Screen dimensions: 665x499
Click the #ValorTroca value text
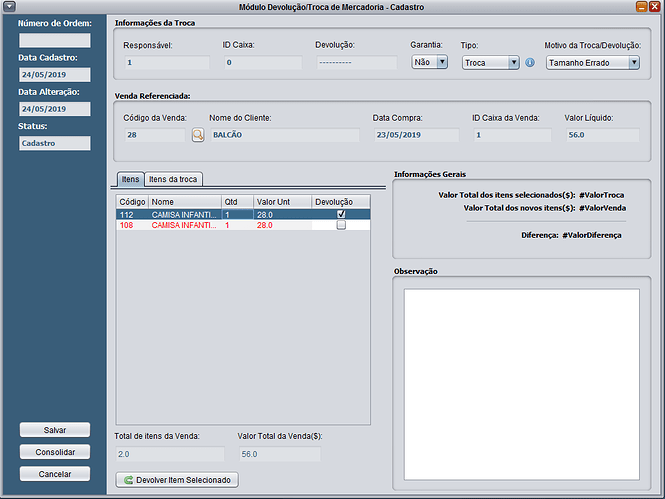(x=601, y=195)
